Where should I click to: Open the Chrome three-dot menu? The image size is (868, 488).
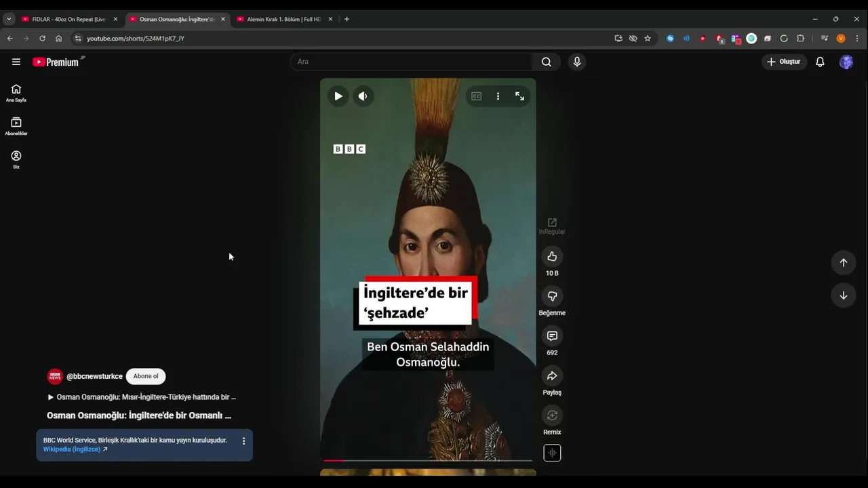point(857,39)
